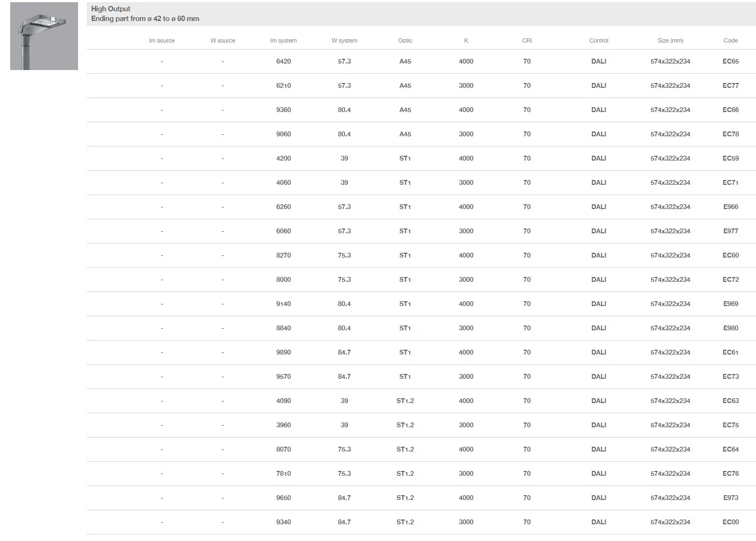This screenshot has width=756, height=541.
Task: Select the 6210 lm system value
Action: click(x=283, y=86)
